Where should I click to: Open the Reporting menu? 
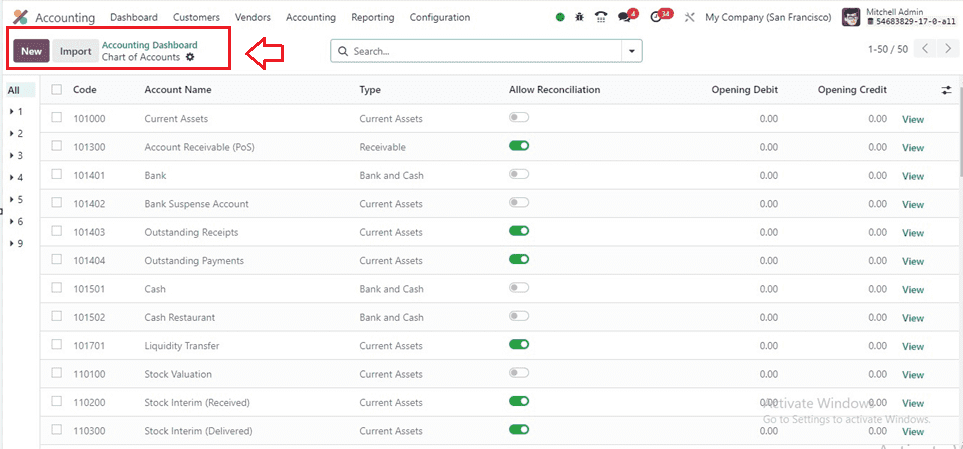pyautogui.click(x=373, y=18)
